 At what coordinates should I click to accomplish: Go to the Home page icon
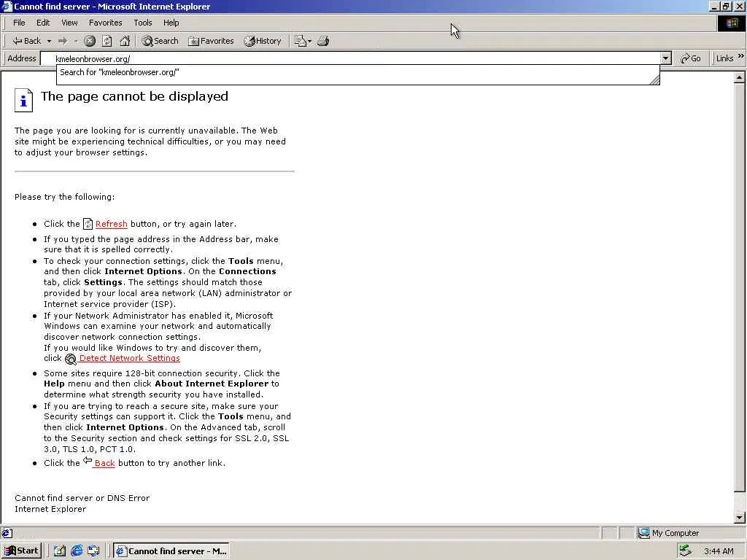click(124, 41)
